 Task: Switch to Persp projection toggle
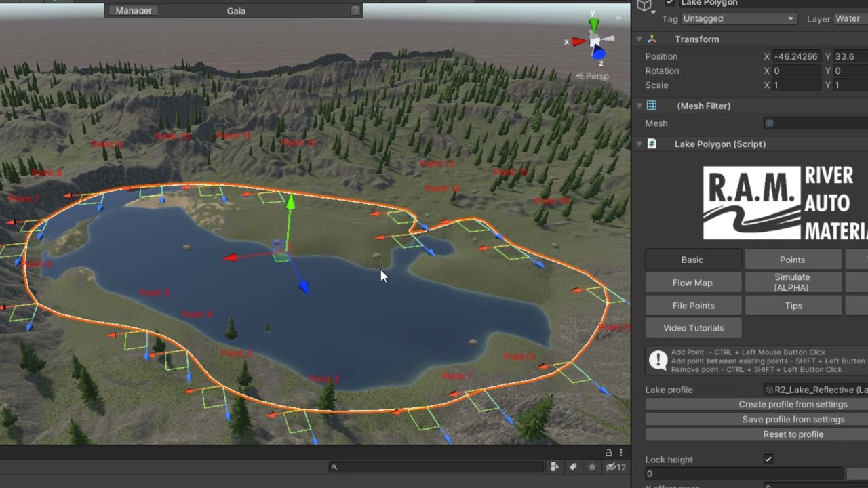click(x=593, y=76)
